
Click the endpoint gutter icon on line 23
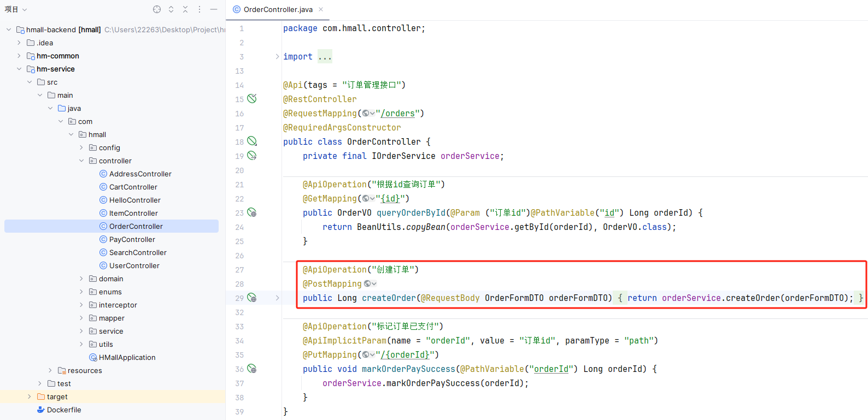coord(252,212)
